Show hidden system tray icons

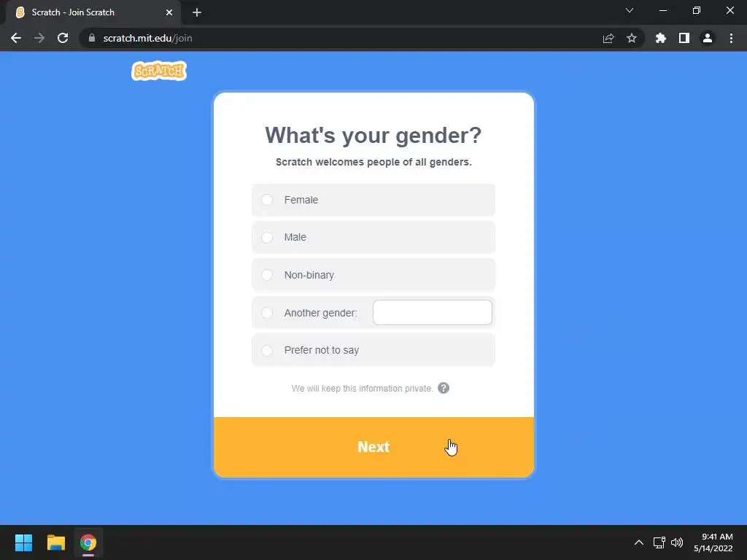pyautogui.click(x=639, y=542)
